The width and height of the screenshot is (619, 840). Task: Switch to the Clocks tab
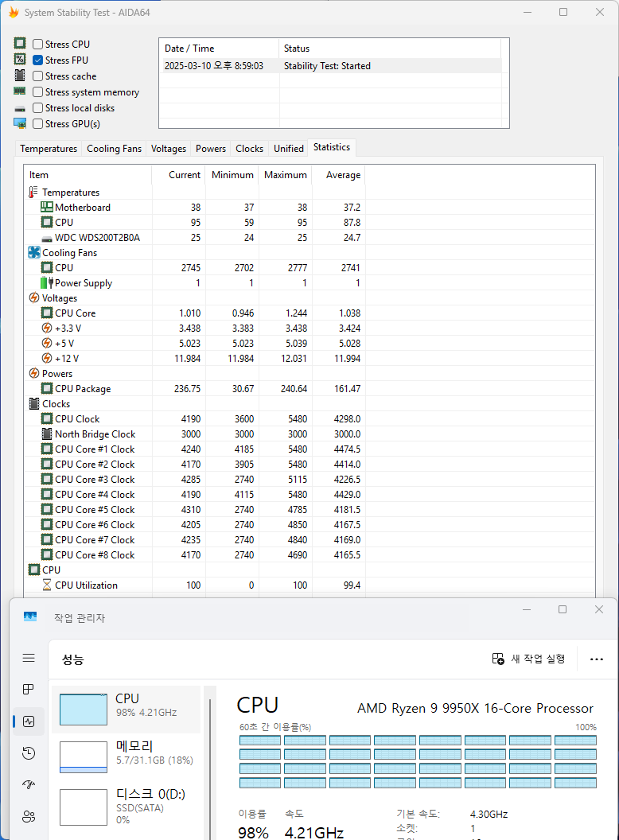[249, 149]
